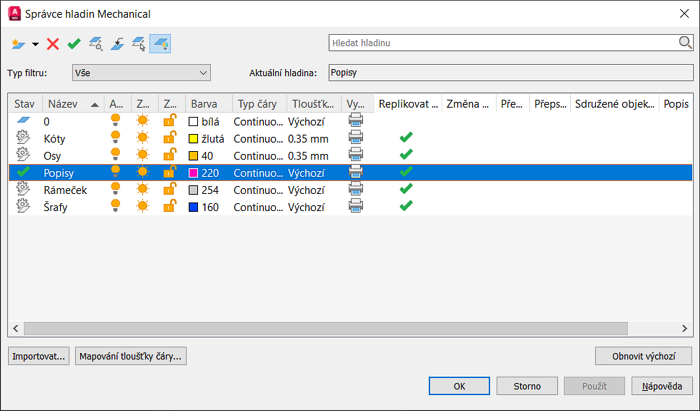Toggle lightbulb on/off for layer Kóty
The width and height of the screenshot is (700, 411).
[x=116, y=138]
